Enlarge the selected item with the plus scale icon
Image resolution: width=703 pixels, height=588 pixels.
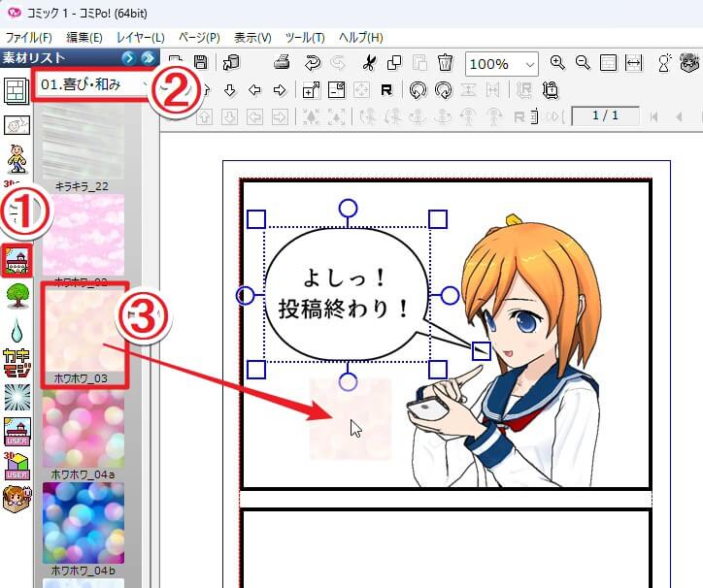(x=311, y=90)
